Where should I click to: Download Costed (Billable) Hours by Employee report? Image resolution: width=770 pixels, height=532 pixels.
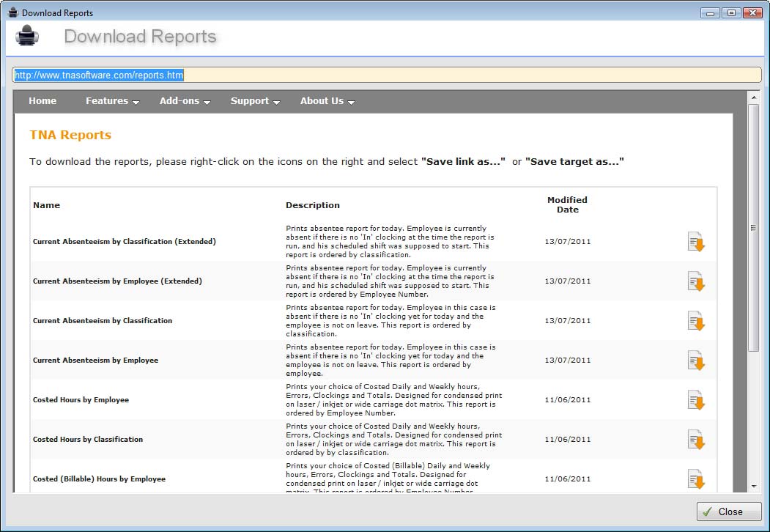coord(695,479)
